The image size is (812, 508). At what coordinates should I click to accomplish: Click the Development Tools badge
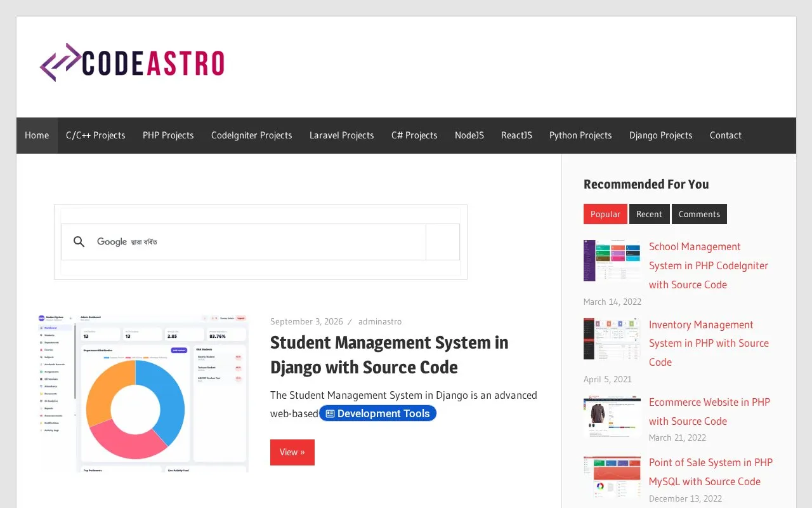pos(377,413)
